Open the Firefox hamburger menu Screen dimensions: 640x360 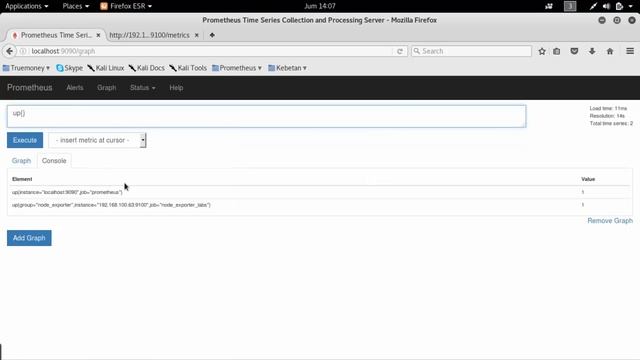[x=630, y=51]
